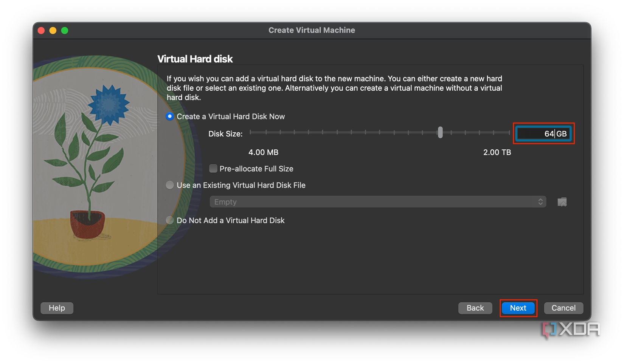
Task: Click the XDA logo watermark
Action: pyautogui.click(x=571, y=329)
